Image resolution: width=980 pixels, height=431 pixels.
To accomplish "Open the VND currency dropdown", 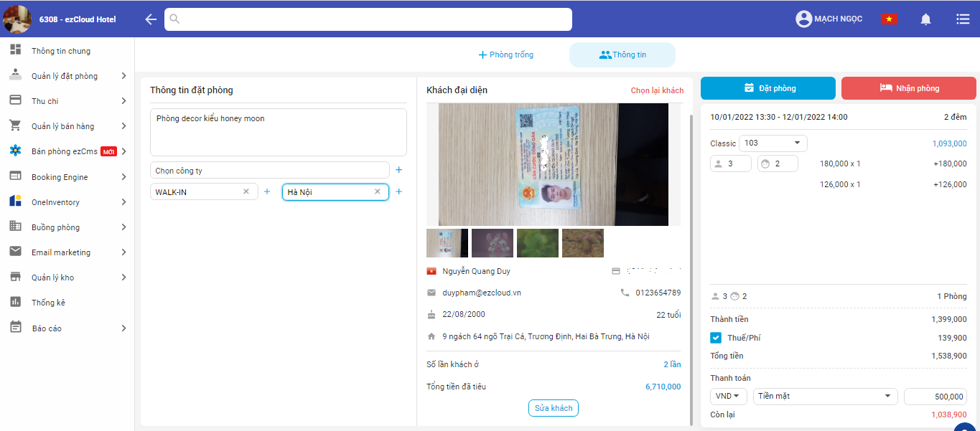I will click(x=728, y=397).
